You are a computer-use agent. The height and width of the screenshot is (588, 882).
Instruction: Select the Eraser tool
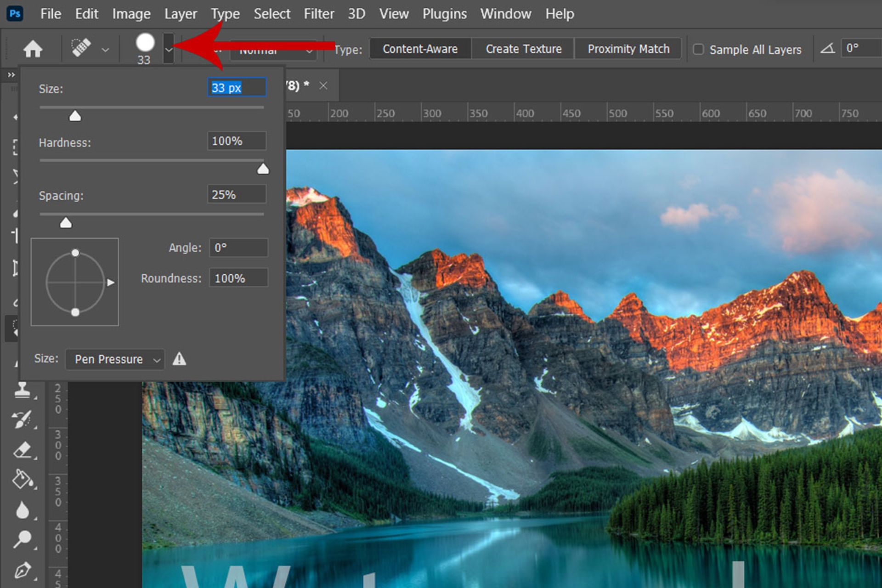[x=22, y=450]
